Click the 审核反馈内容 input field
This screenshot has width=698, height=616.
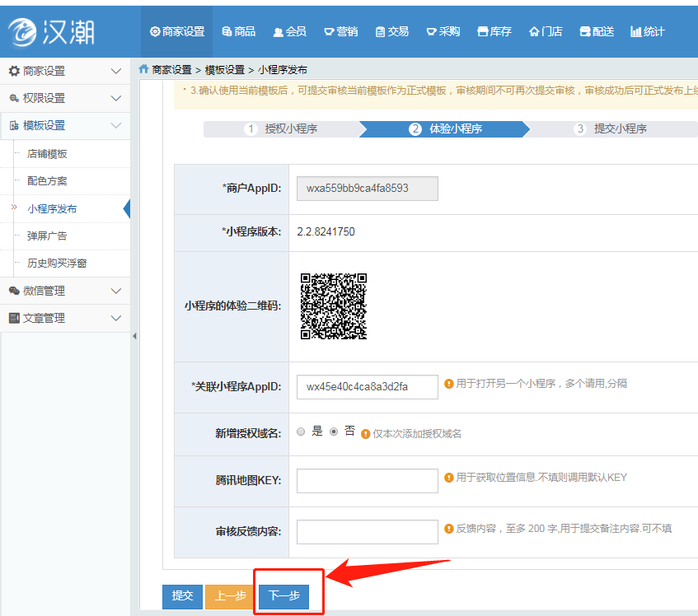[368, 532]
